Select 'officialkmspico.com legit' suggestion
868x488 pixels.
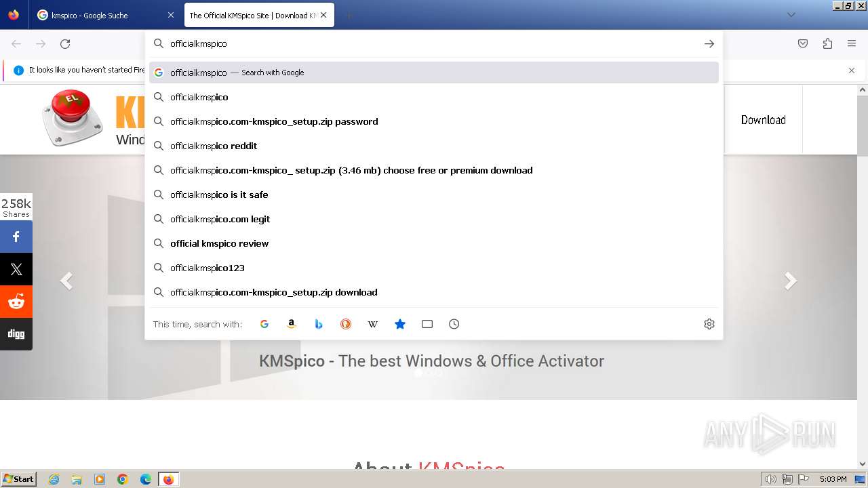tap(434, 219)
